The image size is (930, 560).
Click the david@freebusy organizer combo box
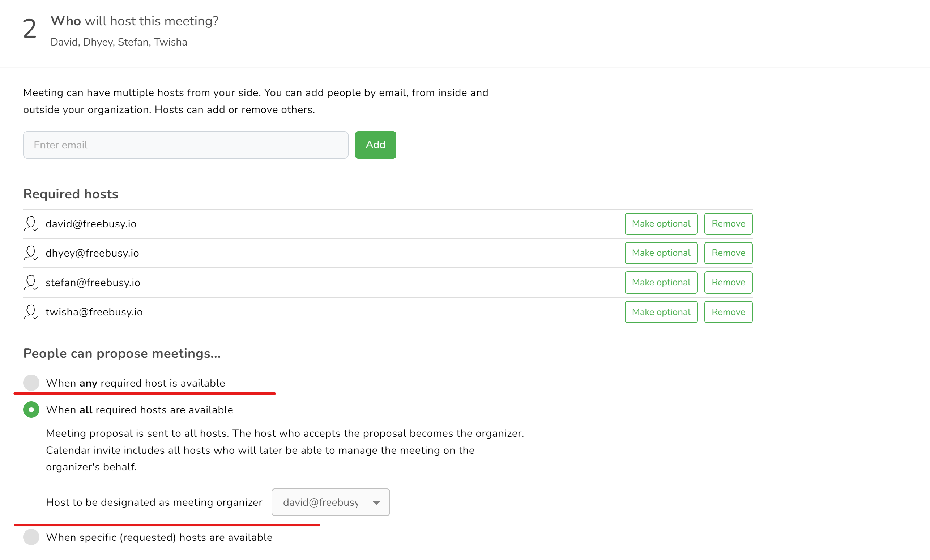[x=320, y=502]
